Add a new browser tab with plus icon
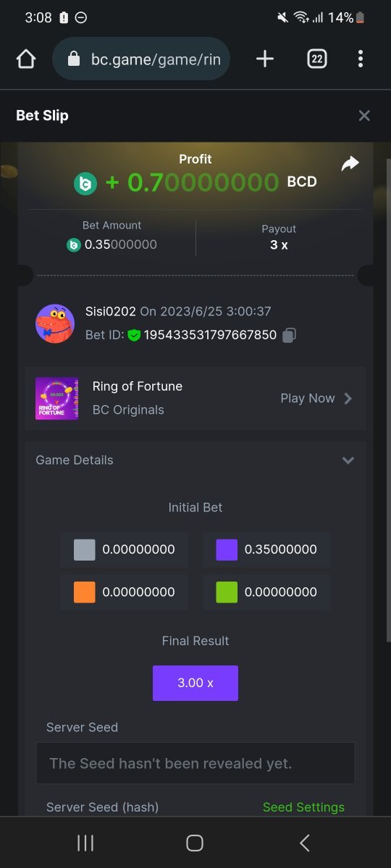Screen dimensions: 391x868 [x=266, y=59]
